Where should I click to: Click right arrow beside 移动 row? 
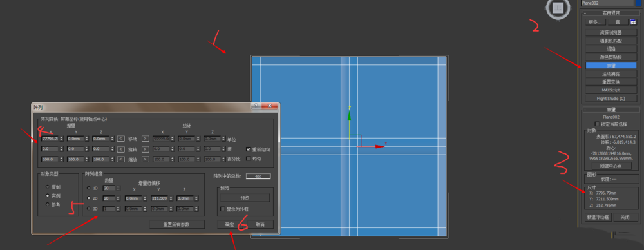tap(146, 139)
